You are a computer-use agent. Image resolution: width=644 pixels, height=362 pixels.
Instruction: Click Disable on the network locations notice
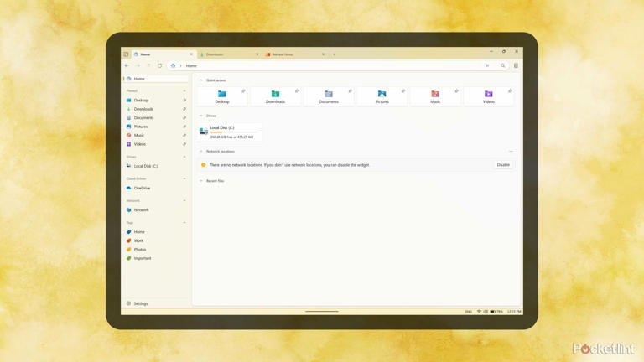(503, 165)
